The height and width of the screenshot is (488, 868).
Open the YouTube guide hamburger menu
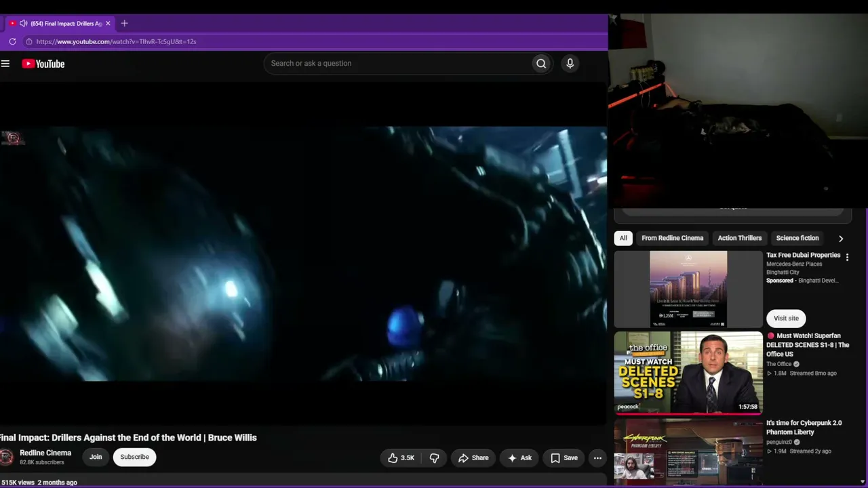pyautogui.click(x=5, y=64)
